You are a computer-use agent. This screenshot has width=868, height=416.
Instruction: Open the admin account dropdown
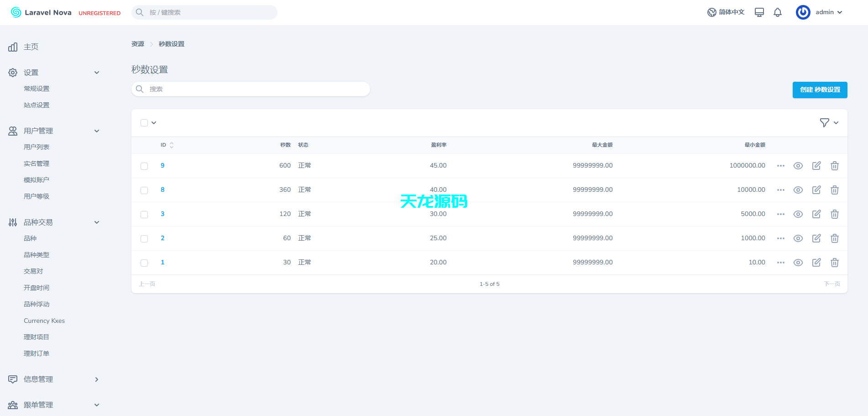click(x=825, y=12)
